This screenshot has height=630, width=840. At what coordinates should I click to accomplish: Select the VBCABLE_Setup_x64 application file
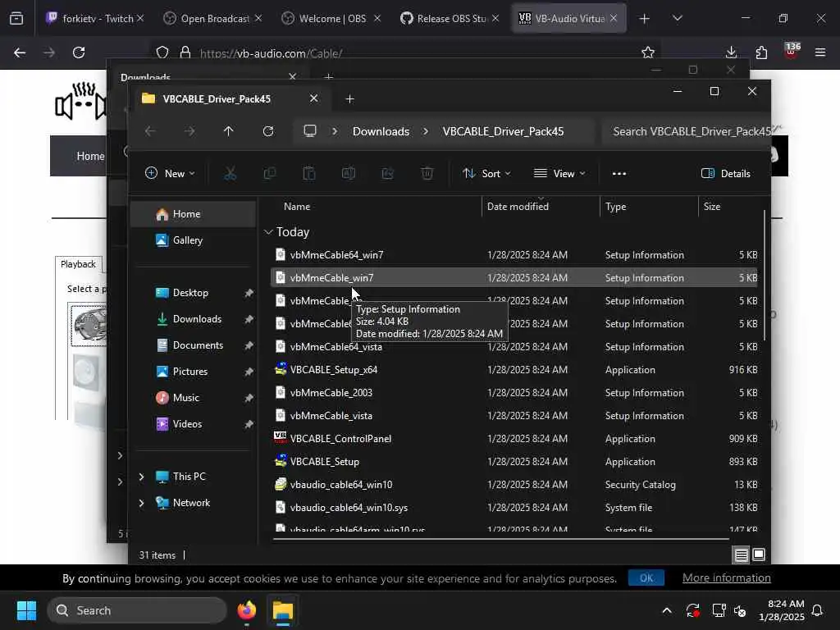[514, 370]
